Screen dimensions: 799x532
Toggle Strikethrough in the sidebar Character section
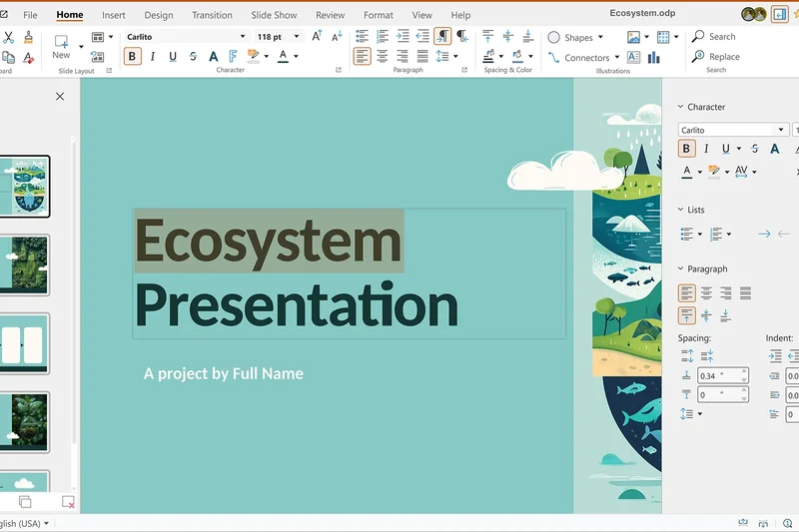754,149
